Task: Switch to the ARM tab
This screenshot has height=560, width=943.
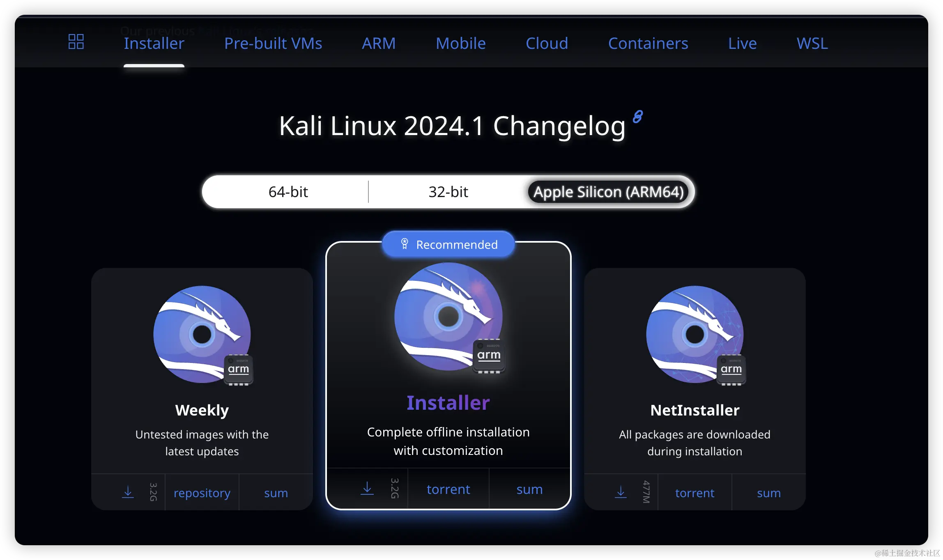Action: pos(379,44)
